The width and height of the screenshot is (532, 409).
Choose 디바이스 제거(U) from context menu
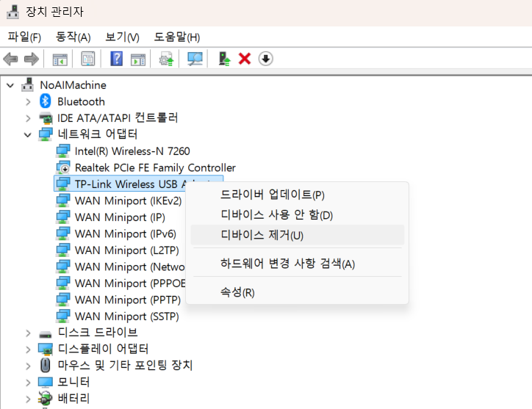pos(262,235)
